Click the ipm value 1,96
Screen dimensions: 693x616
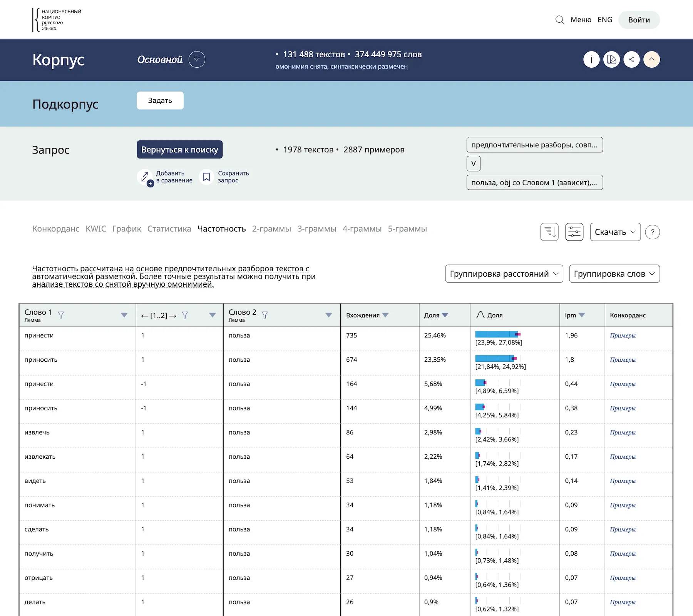click(571, 336)
